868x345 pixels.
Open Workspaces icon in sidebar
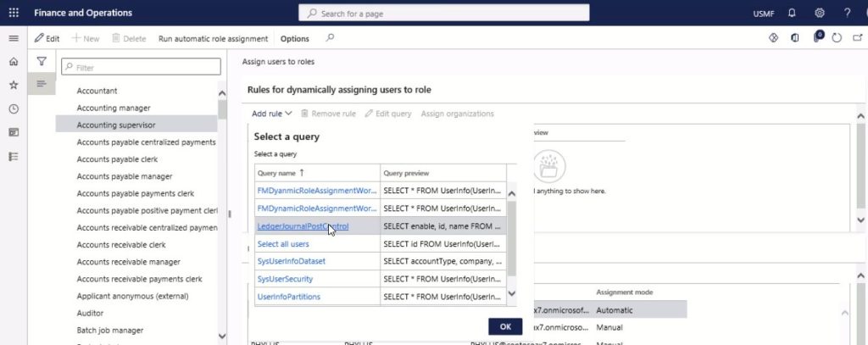click(14, 132)
